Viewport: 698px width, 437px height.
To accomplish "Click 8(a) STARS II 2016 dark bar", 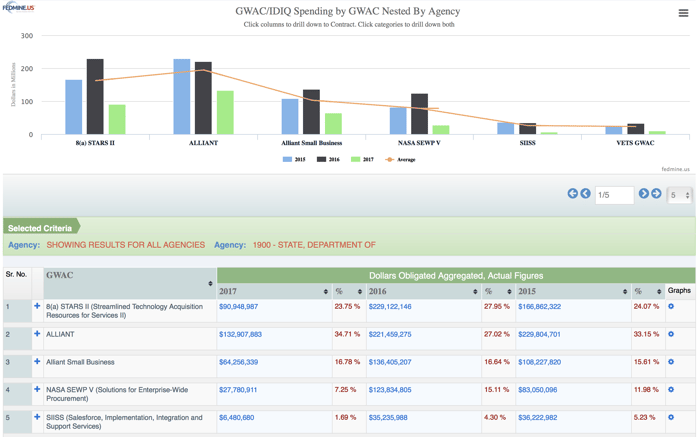I will point(95,97).
